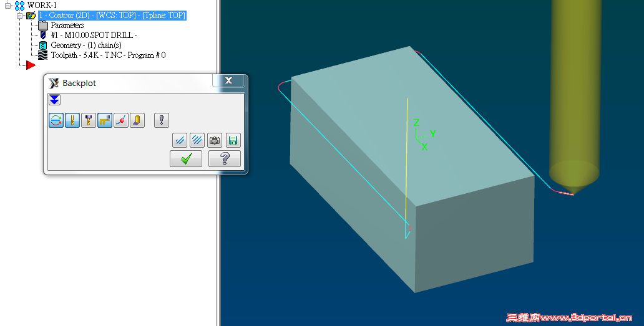Image resolution: width=644 pixels, height=326 pixels.
Task: Toggle Display tool button in Backplot
Action: tap(72, 120)
